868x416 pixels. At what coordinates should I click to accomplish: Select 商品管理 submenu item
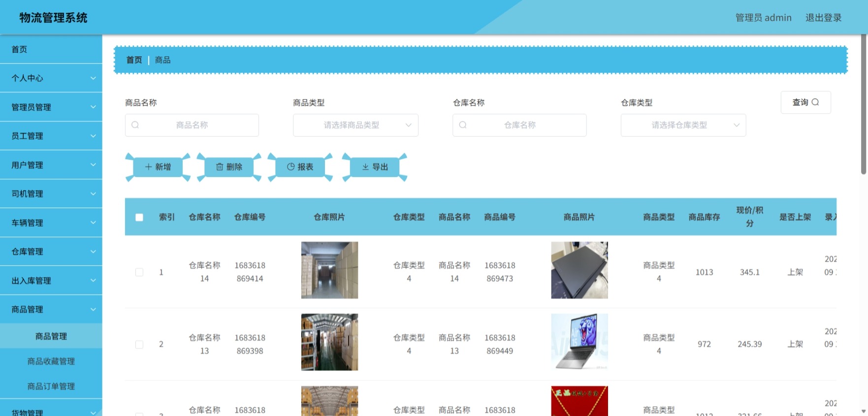point(51,336)
